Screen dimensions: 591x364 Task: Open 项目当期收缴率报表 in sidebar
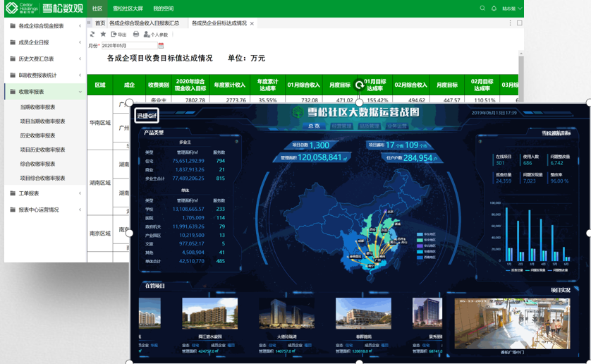click(x=42, y=121)
